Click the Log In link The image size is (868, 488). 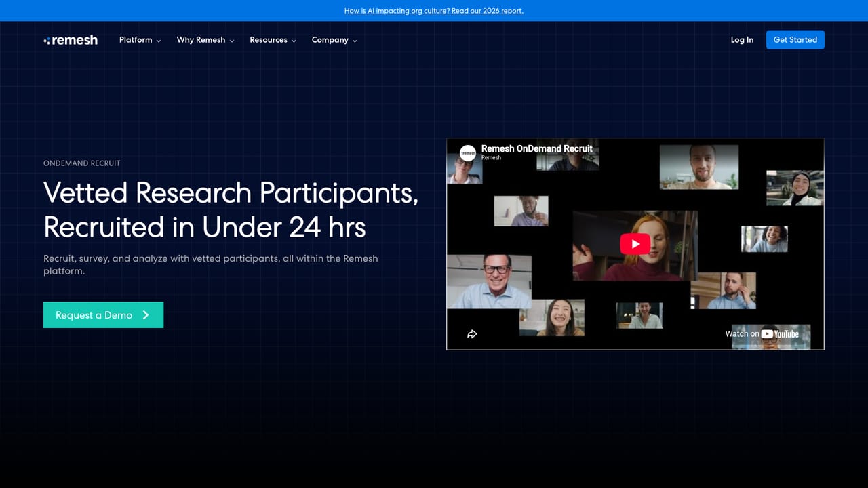tap(742, 40)
